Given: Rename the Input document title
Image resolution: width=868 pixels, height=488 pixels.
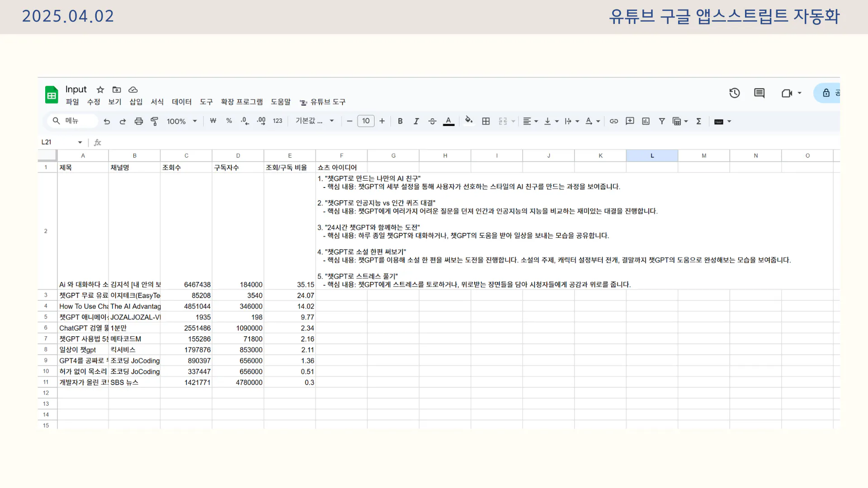Looking at the screenshot, I should (x=76, y=89).
